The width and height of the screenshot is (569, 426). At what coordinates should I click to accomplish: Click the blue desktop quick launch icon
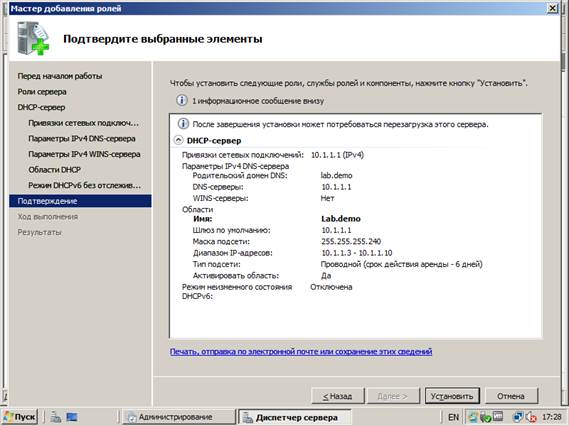click(x=71, y=417)
